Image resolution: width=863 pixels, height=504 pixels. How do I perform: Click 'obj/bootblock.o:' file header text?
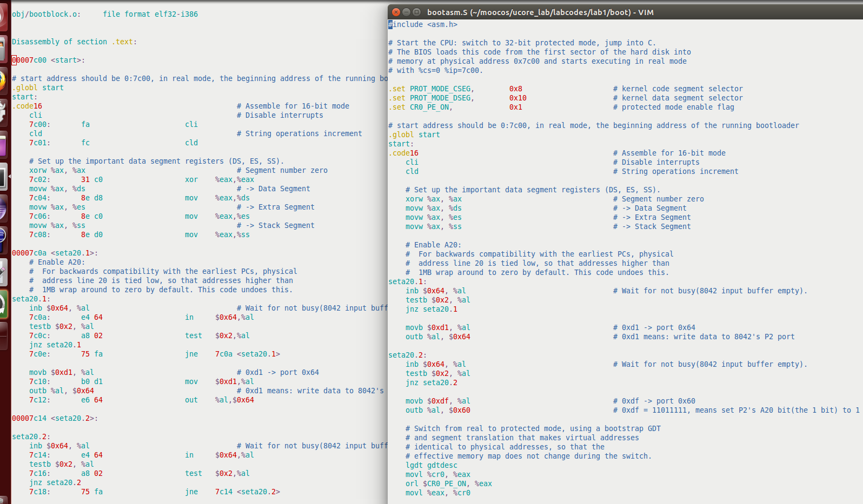pos(46,14)
